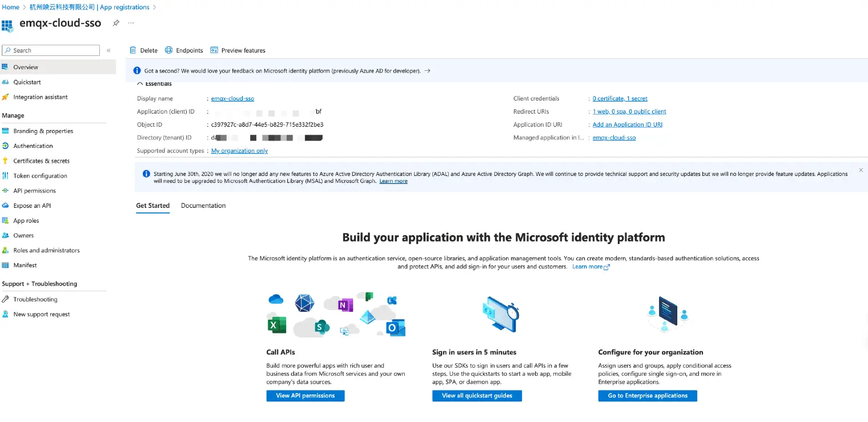Click the Roles and administrators icon
The height and width of the screenshot is (422, 868).
[5, 250]
